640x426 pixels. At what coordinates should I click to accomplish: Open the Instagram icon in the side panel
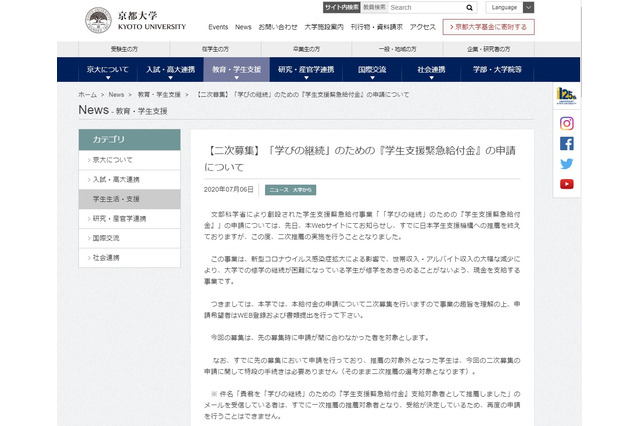click(x=567, y=123)
